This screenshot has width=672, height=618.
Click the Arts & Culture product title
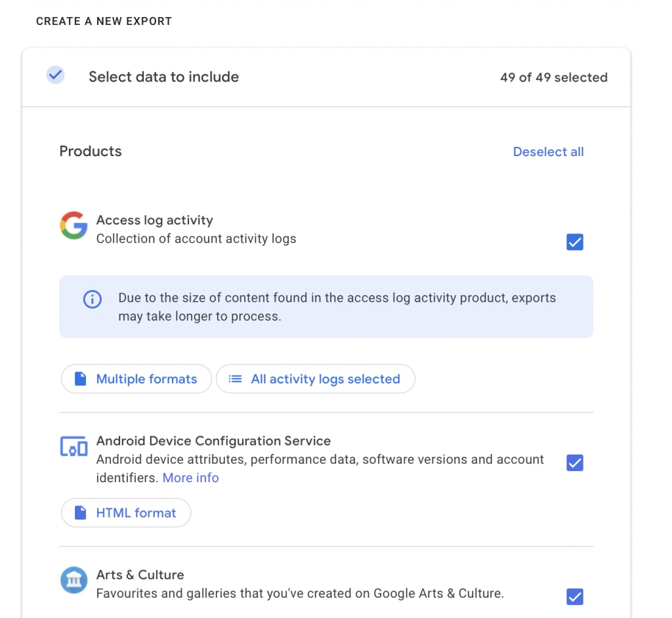(140, 575)
